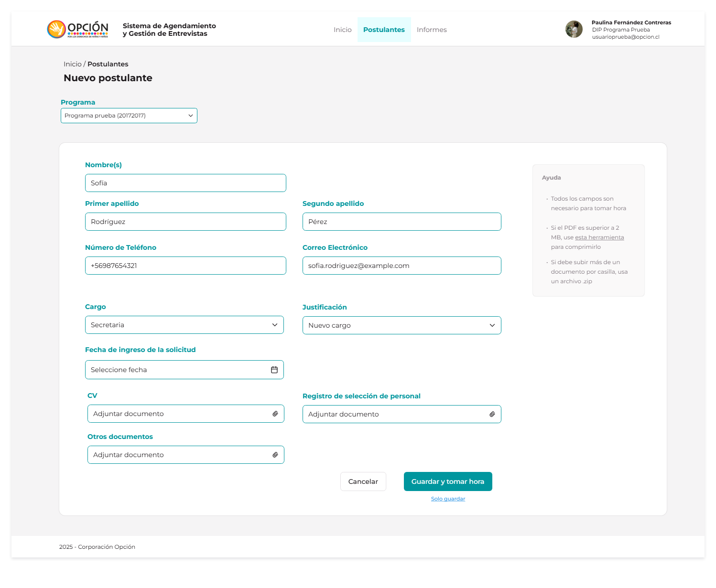Open the Justificación dropdown menu
The image size is (716, 588).
[401, 325]
